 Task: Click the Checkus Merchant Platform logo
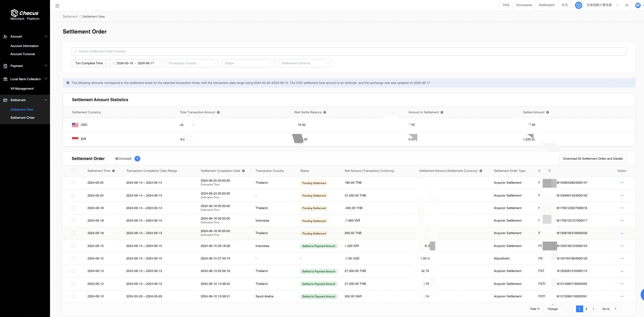pyautogui.click(x=25, y=15)
